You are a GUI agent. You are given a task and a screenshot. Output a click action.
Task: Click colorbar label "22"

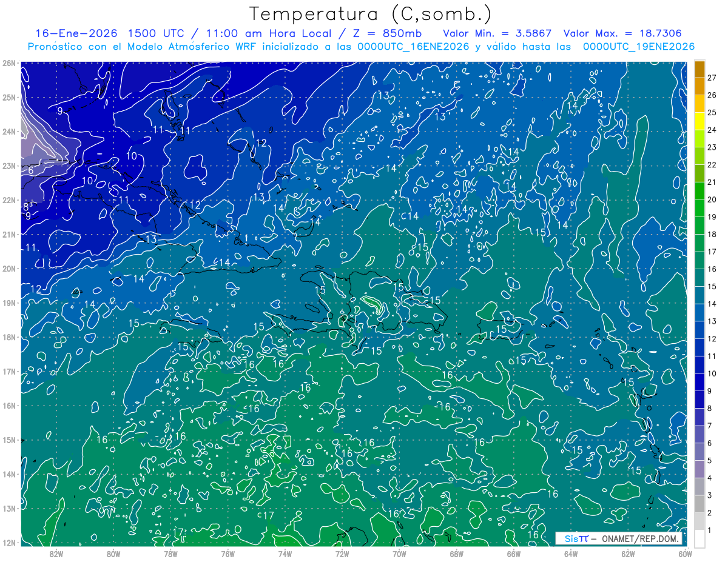tap(712, 165)
